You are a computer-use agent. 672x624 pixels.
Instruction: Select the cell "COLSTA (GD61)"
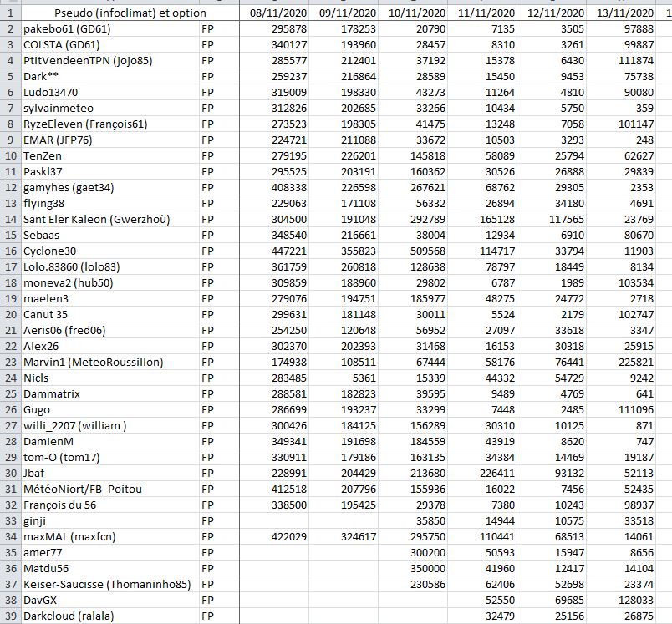(x=110, y=45)
